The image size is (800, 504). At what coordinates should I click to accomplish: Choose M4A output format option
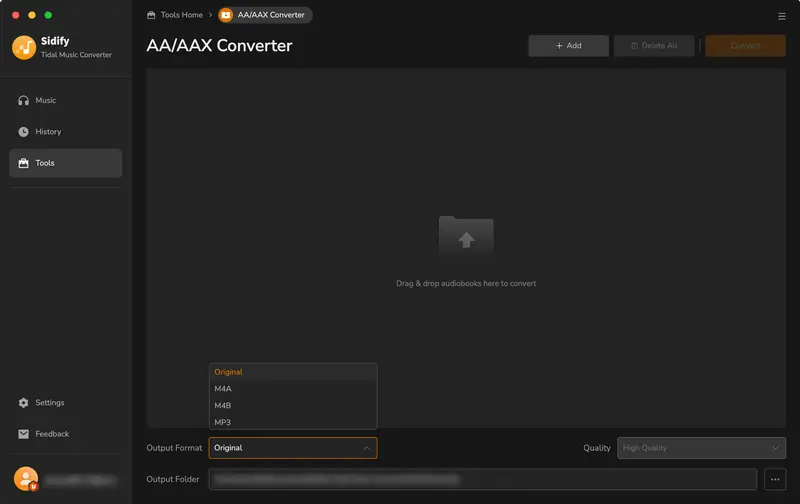(293, 389)
